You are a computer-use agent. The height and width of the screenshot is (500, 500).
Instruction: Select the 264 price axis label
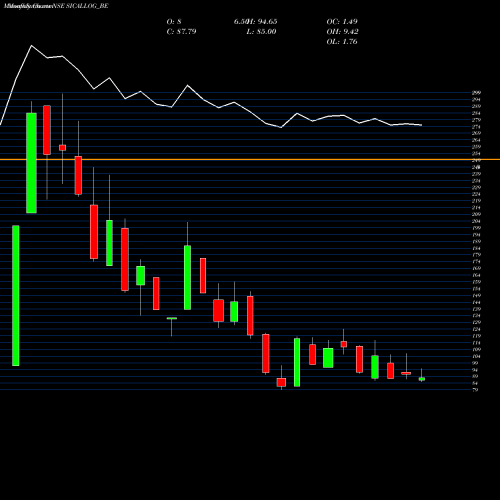(x=476, y=140)
